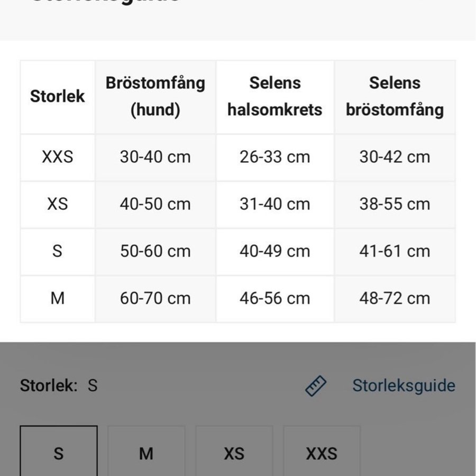Click the Bröstomfång (hund) column header
The width and height of the screenshot is (476, 476).
155,97
